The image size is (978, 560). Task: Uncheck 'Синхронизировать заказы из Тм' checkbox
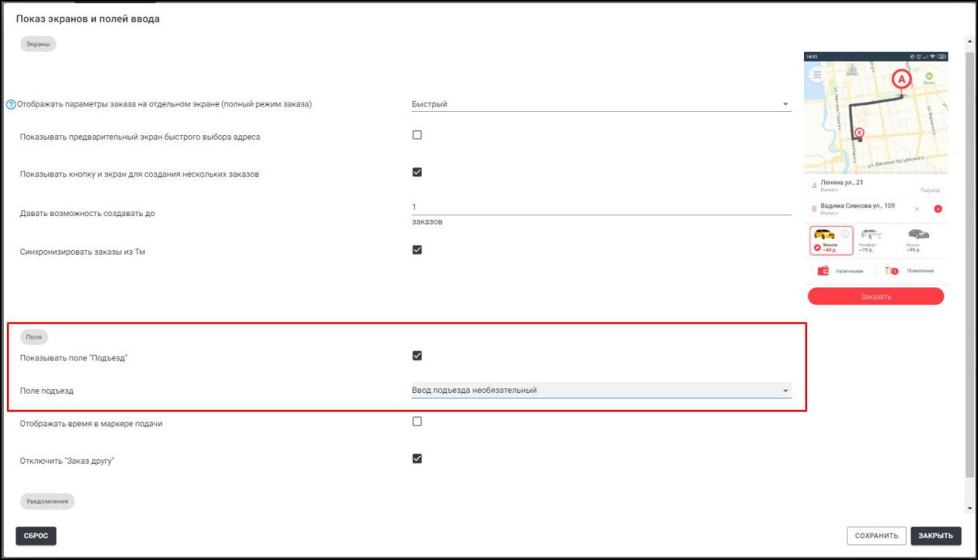[x=417, y=250]
